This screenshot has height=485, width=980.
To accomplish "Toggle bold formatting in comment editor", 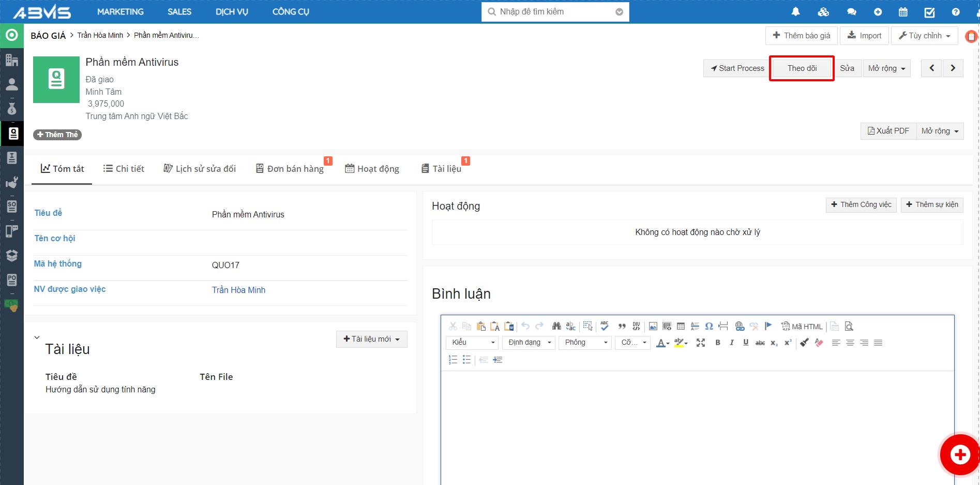I will pyautogui.click(x=718, y=343).
